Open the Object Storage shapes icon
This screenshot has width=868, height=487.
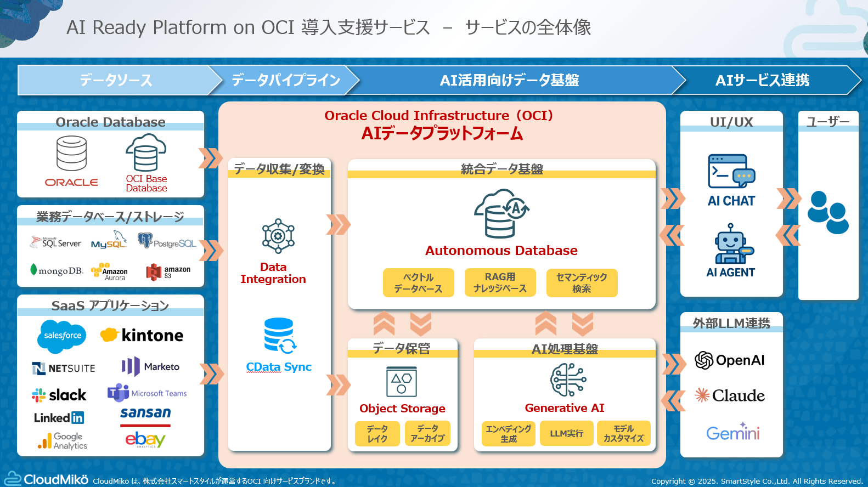click(402, 381)
